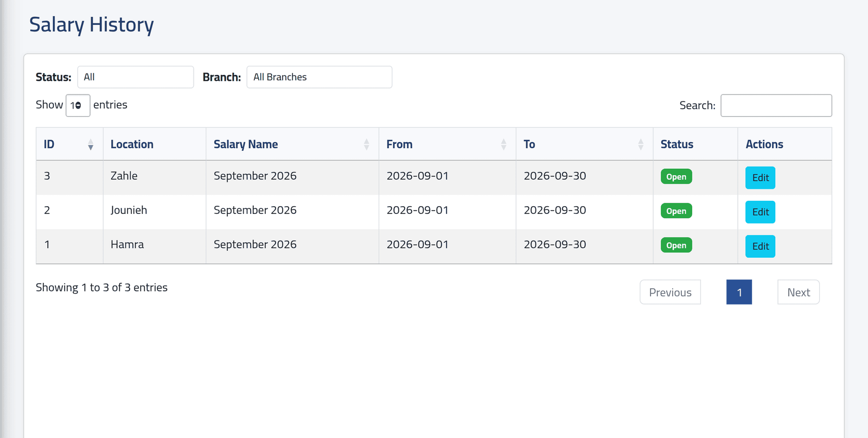The image size is (868, 438).
Task: Select the Hamra location cell
Action: [x=155, y=246]
